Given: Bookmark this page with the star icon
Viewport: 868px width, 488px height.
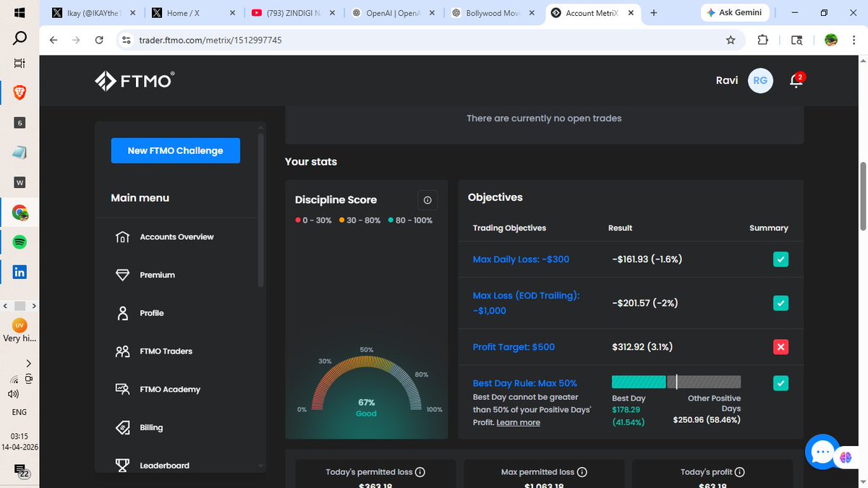Looking at the screenshot, I should pos(731,40).
